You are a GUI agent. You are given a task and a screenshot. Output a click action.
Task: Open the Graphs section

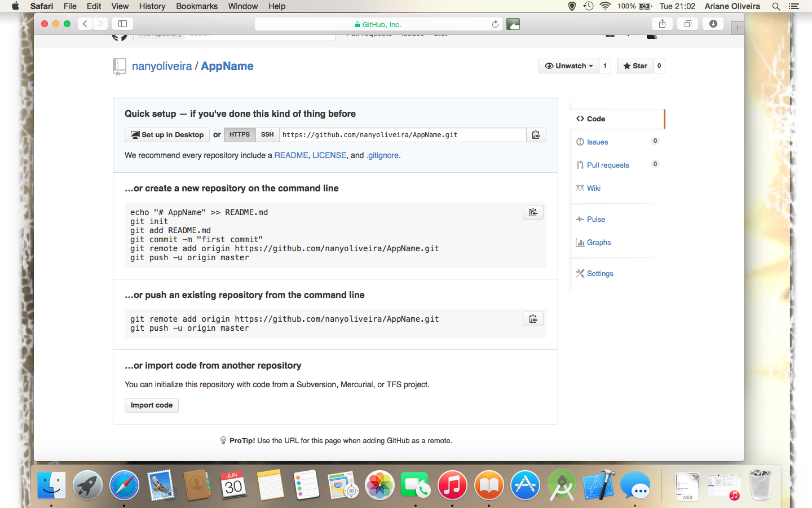(x=599, y=242)
